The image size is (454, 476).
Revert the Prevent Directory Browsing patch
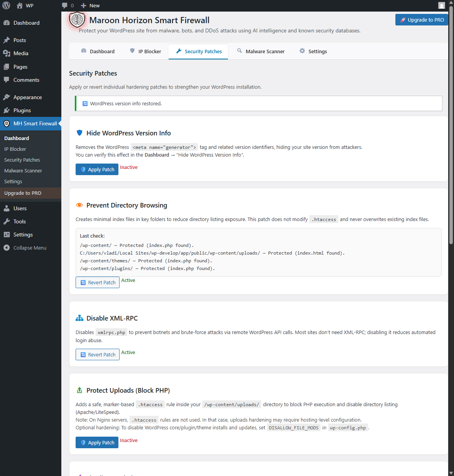[x=98, y=282]
